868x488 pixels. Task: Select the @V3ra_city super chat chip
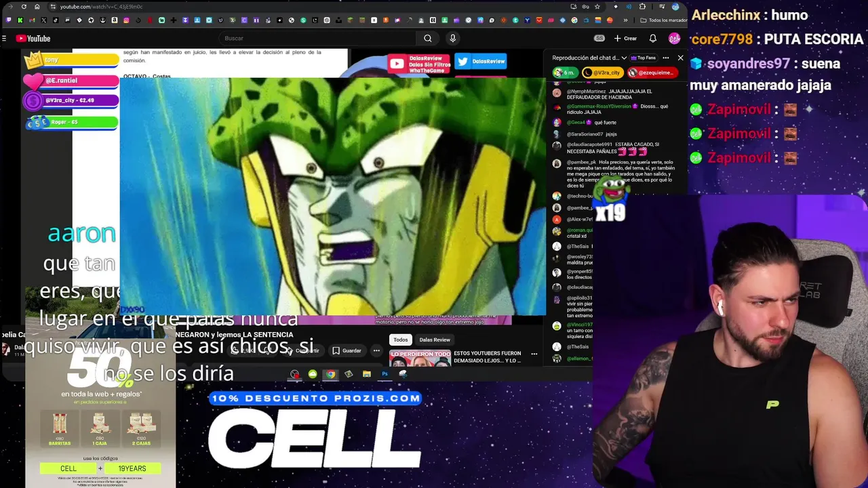(x=603, y=73)
